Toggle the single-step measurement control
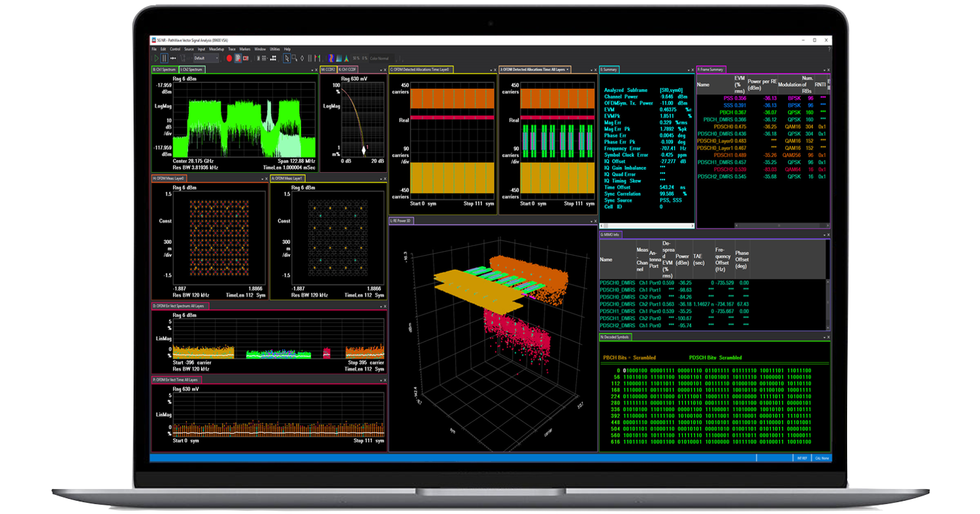Image resolution: width=980 pixels, height=514 pixels. coord(173,58)
